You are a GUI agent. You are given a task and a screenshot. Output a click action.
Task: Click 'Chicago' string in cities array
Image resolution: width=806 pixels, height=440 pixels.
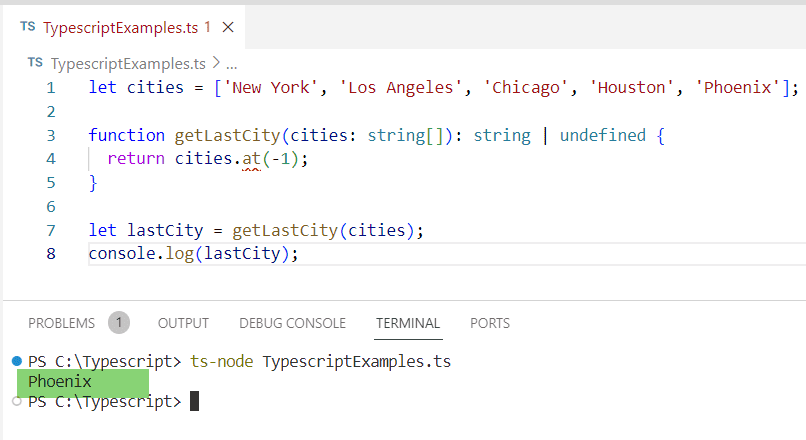[x=525, y=87]
